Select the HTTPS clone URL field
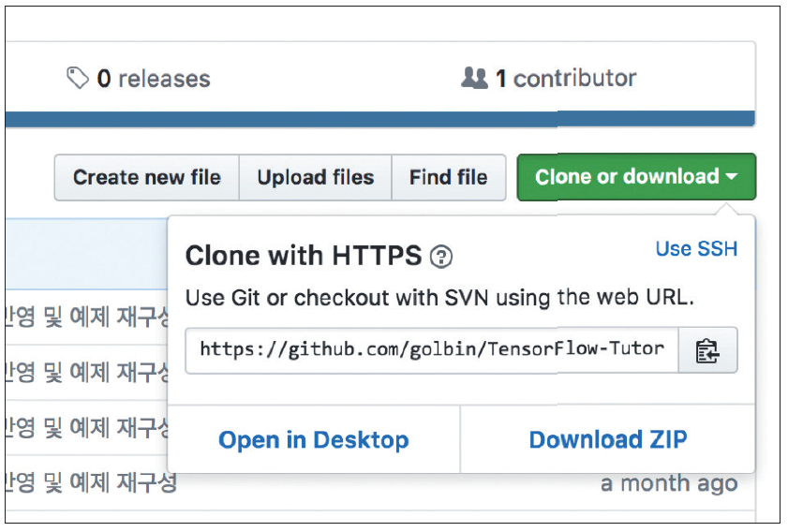Screen dimensions: 788x532 click(x=432, y=350)
